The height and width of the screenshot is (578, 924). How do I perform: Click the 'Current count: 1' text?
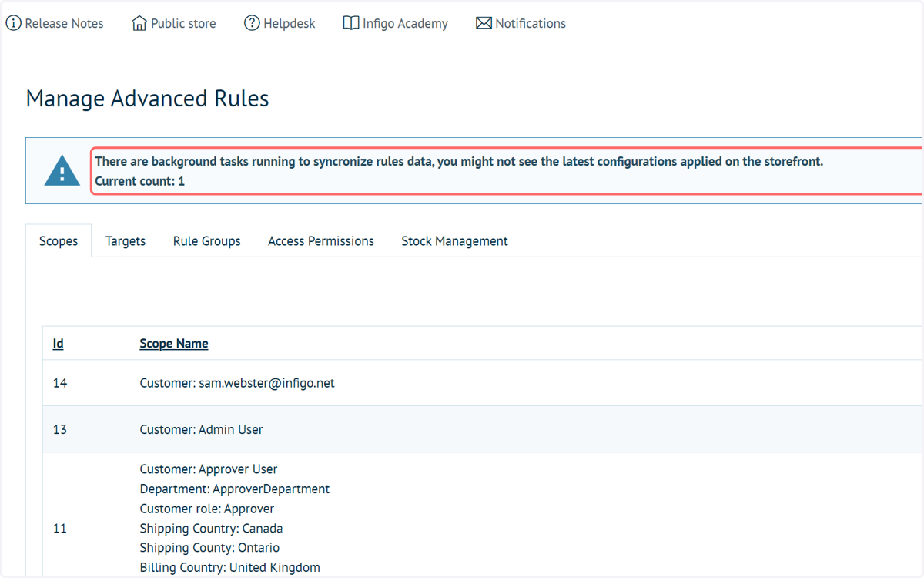pos(139,182)
